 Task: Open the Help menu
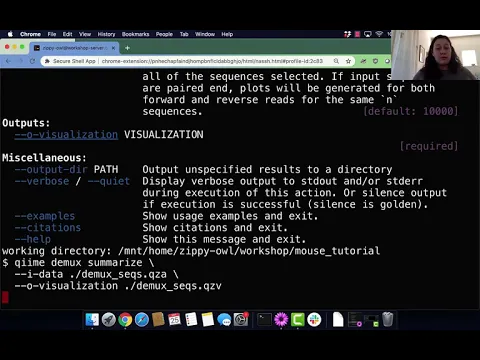point(227,34)
